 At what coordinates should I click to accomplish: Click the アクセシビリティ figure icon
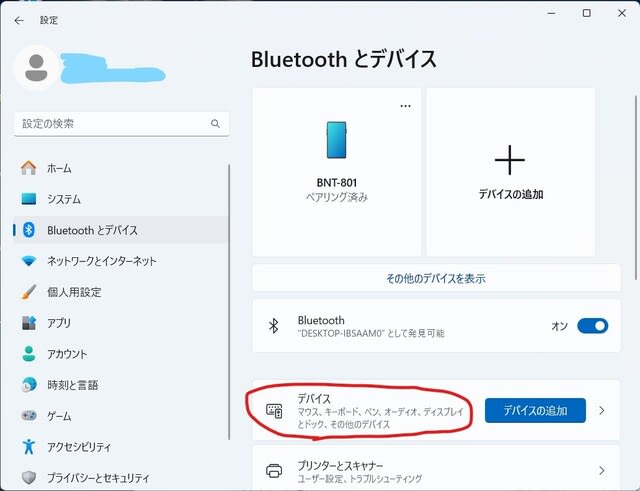(x=29, y=447)
